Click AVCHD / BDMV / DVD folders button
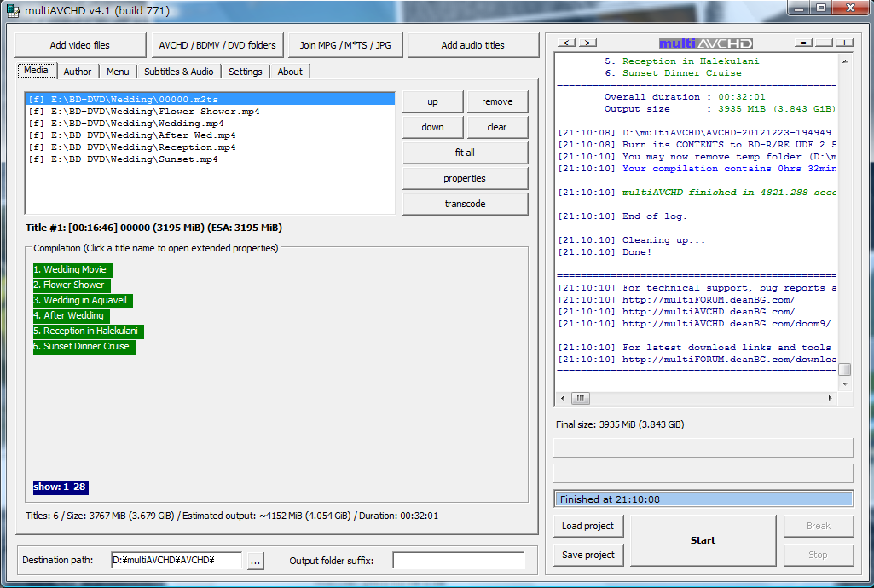The width and height of the screenshot is (874, 588). [x=217, y=45]
